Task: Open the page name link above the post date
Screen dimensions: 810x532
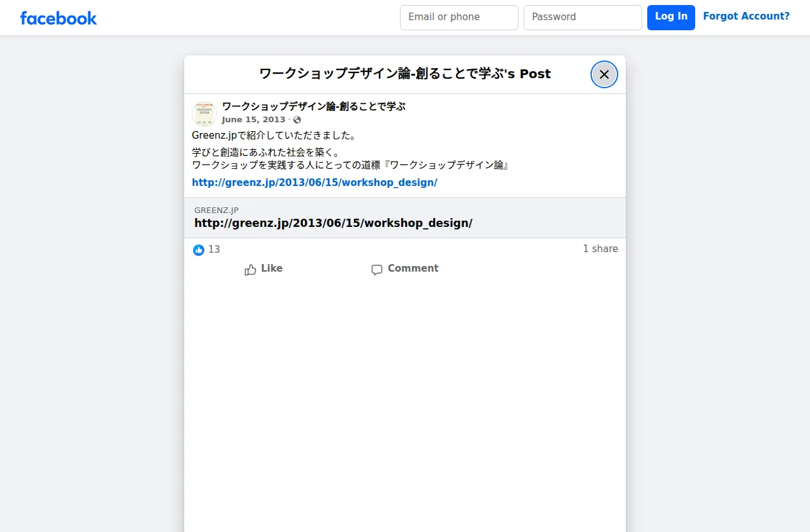Action: (x=314, y=107)
